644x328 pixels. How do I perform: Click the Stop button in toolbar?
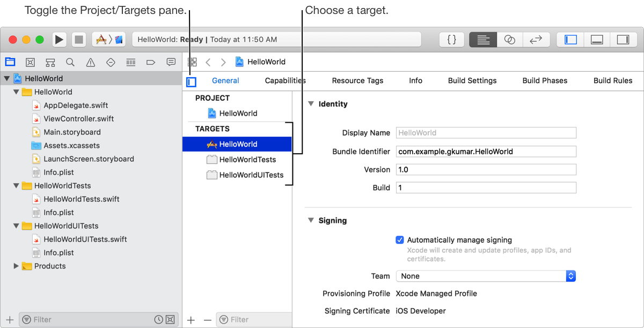(78, 40)
